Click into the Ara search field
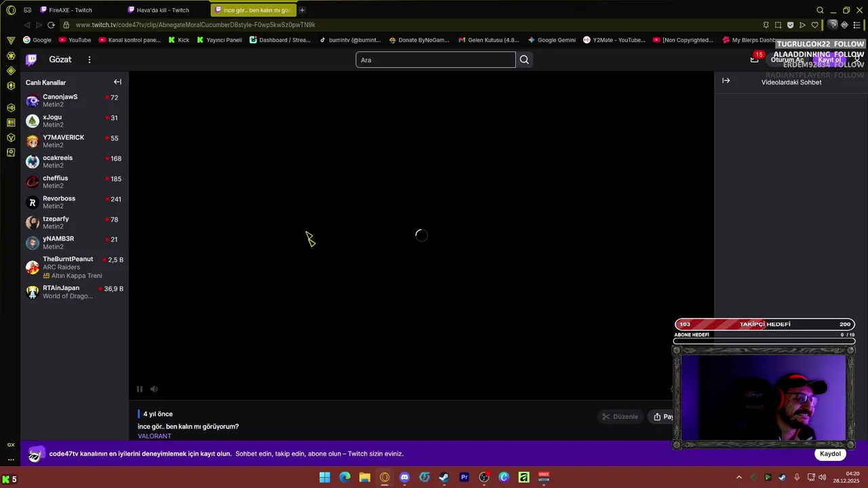The width and height of the screenshot is (868, 488). tap(435, 60)
